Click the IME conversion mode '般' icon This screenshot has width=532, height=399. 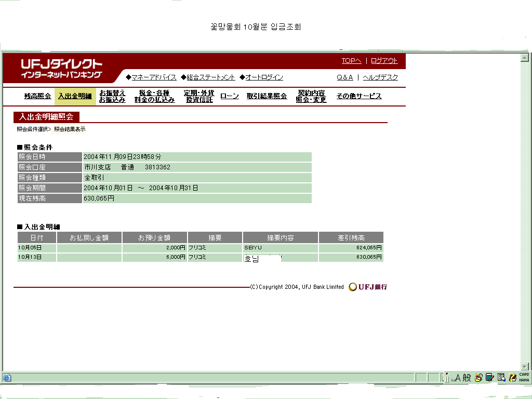click(x=467, y=378)
